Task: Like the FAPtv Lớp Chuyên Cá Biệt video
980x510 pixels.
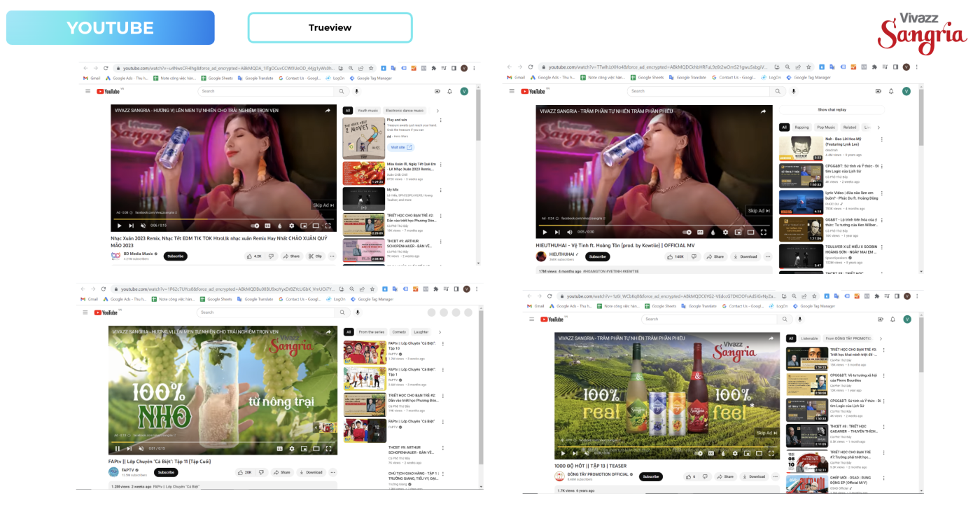Action: (244, 472)
